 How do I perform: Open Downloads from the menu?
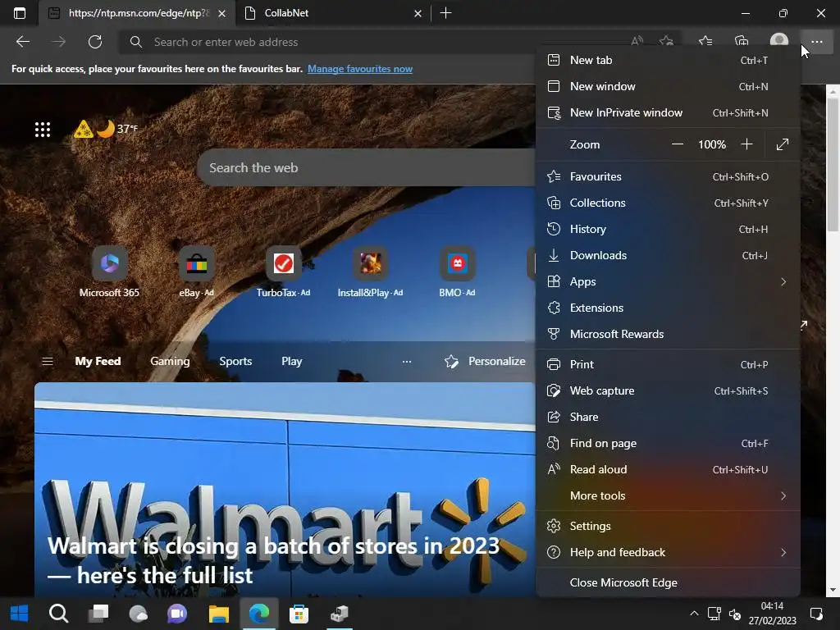[x=668, y=256]
